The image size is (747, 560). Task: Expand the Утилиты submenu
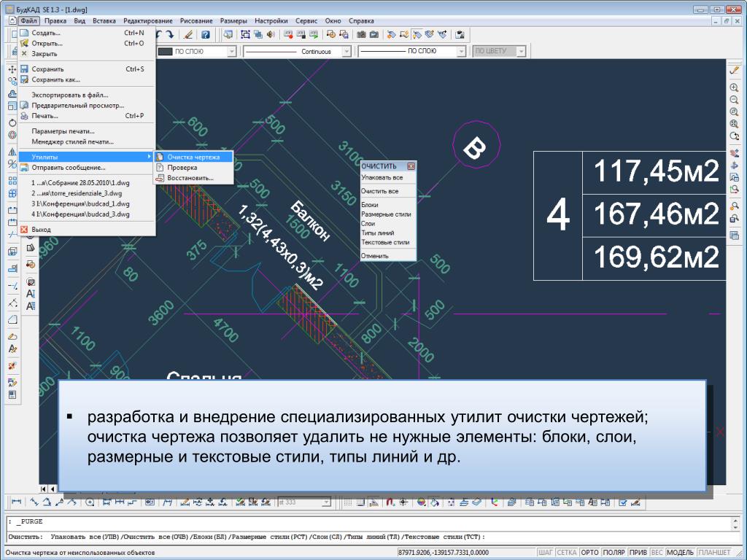coord(86,157)
